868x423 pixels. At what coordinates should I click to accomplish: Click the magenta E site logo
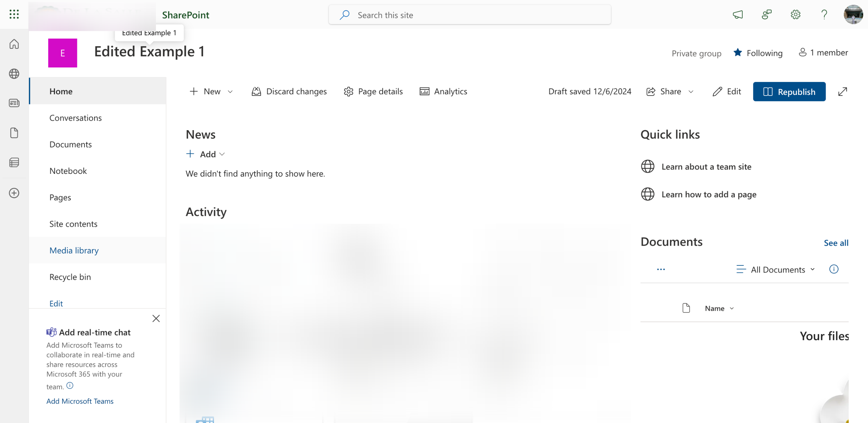tap(63, 53)
